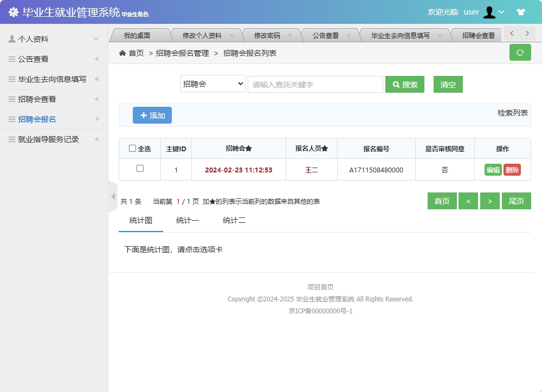Switch to the 统计一 tab
The image size is (542, 392).
188,221
